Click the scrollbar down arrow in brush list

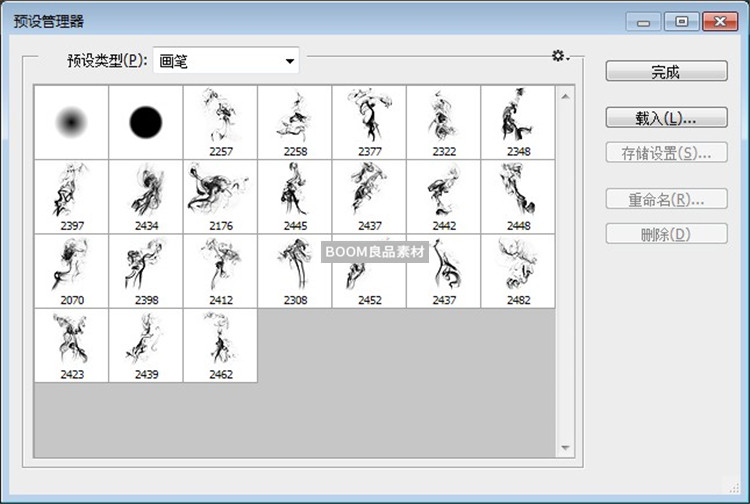(x=565, y=448)
